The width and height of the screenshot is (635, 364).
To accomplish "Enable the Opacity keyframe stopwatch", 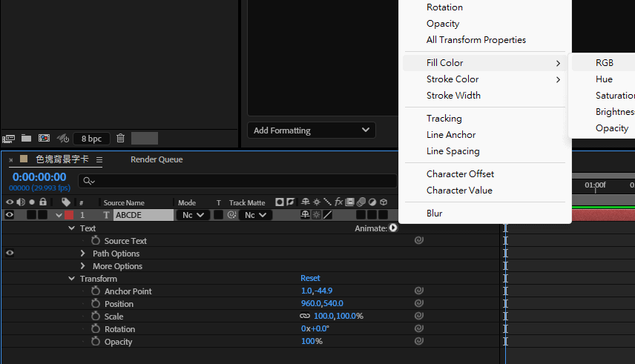I will tap(96, 342).
